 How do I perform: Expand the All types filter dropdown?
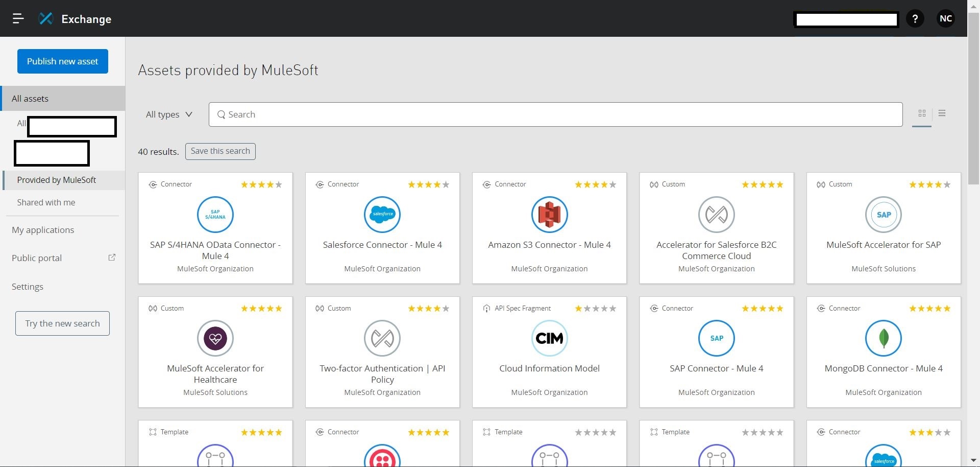[169, 114]
